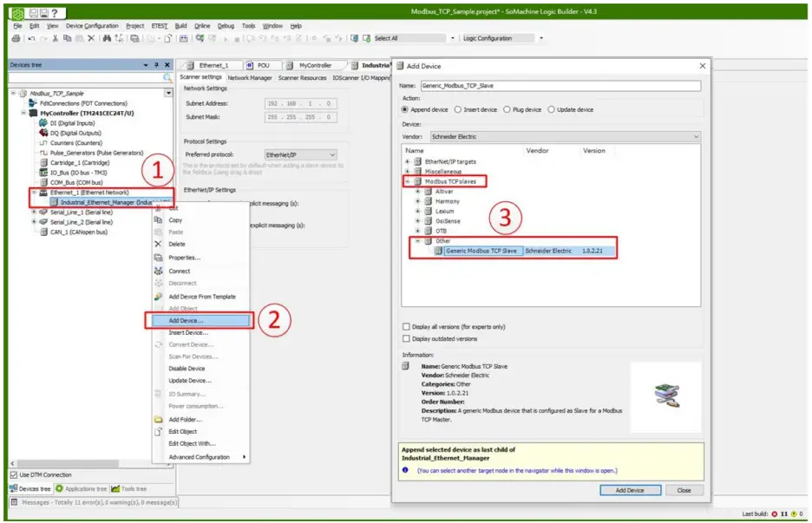Viewport: 812px width, 523px height.
Task: Click the Copy icon in the main toolbar
Action: [67, 38]
